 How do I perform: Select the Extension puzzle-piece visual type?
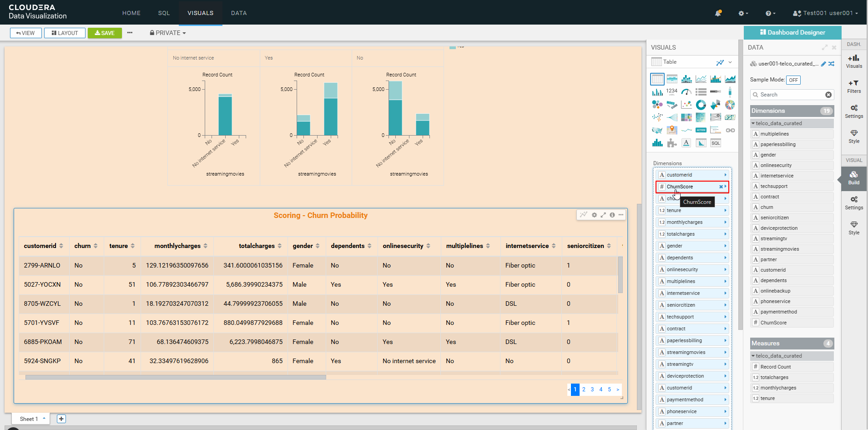pos(672,143)
